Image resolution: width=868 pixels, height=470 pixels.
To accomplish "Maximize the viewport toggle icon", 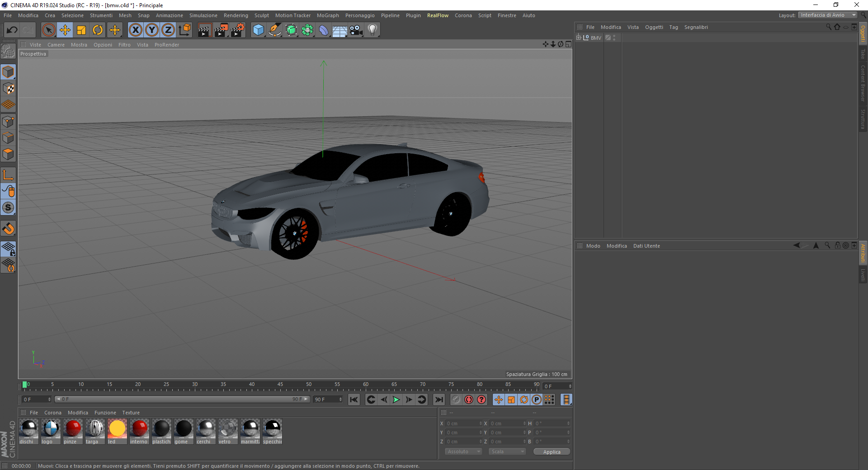I will click(x=568, y=44).
